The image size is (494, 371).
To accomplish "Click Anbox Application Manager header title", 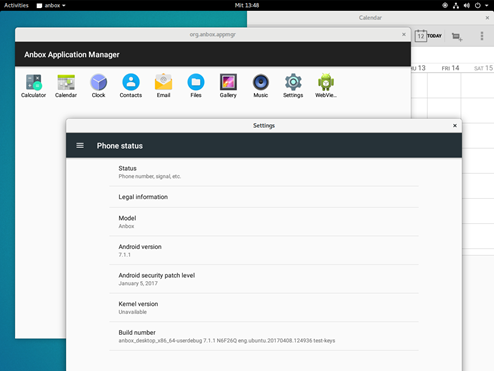I will pos(72,55).
